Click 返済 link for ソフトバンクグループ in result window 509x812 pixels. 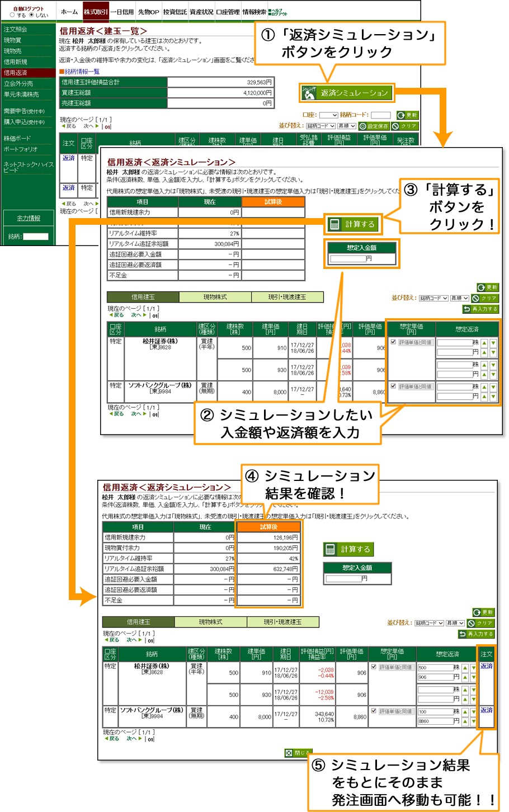coord(487,710)
